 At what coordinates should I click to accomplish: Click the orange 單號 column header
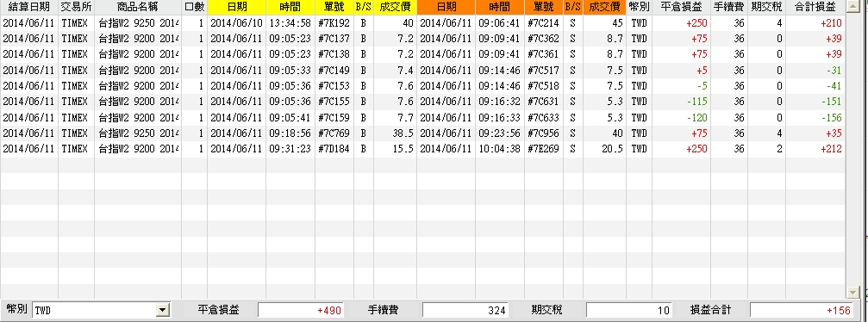543,7
